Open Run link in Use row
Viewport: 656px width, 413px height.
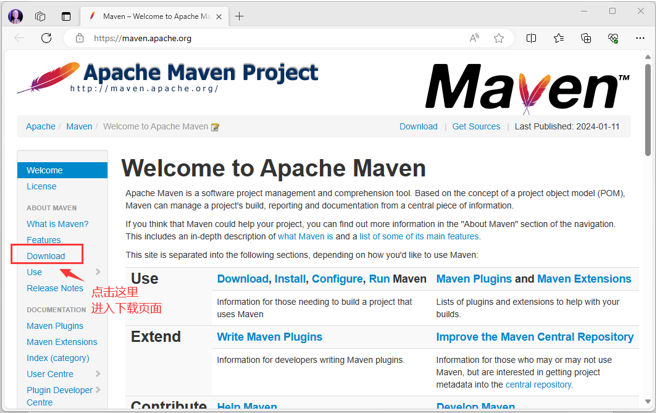[x=379, y=279]
